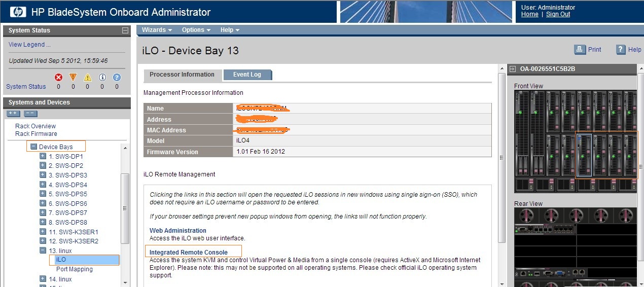This screenshot has height=287, width=644.
Task: Open the Help dropdown menu
Action: click(230, 30)
